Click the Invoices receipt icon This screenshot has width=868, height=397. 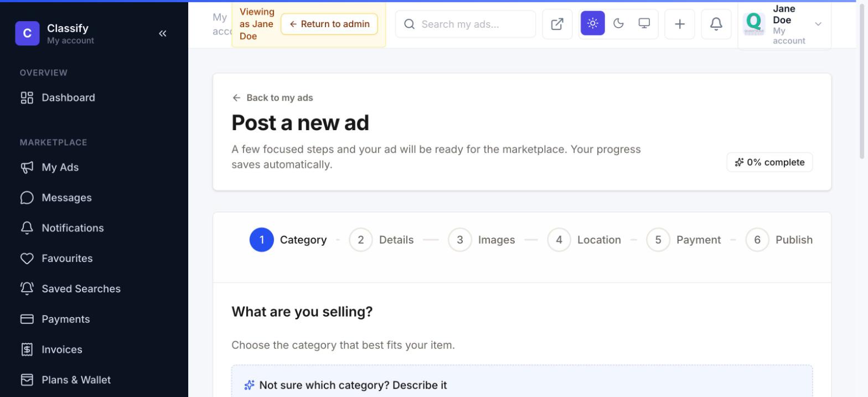tap(27, 350)
